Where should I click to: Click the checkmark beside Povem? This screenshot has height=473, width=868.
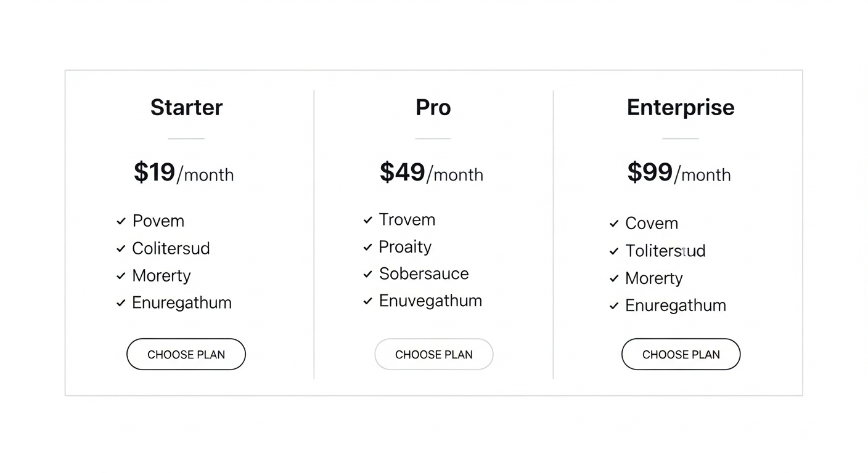121,220
